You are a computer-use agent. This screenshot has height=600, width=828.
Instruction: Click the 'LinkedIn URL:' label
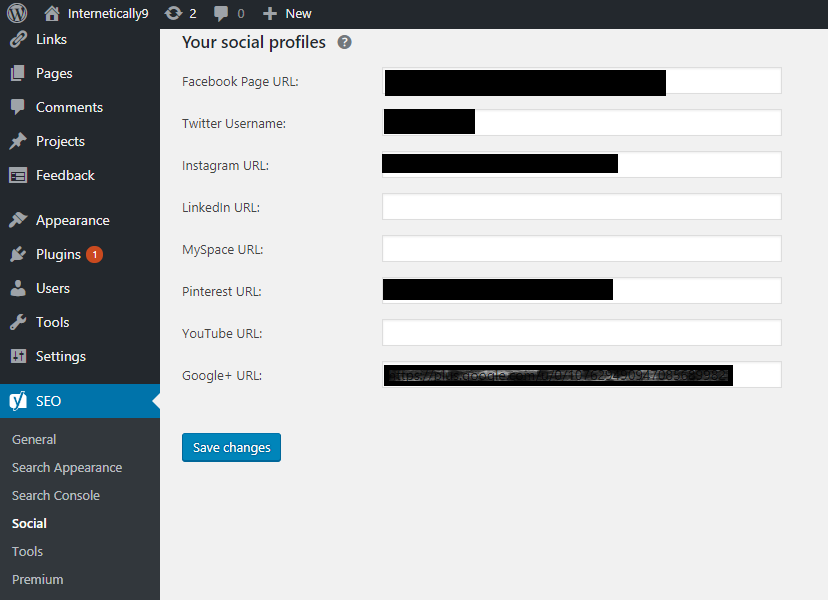[221, 208]
